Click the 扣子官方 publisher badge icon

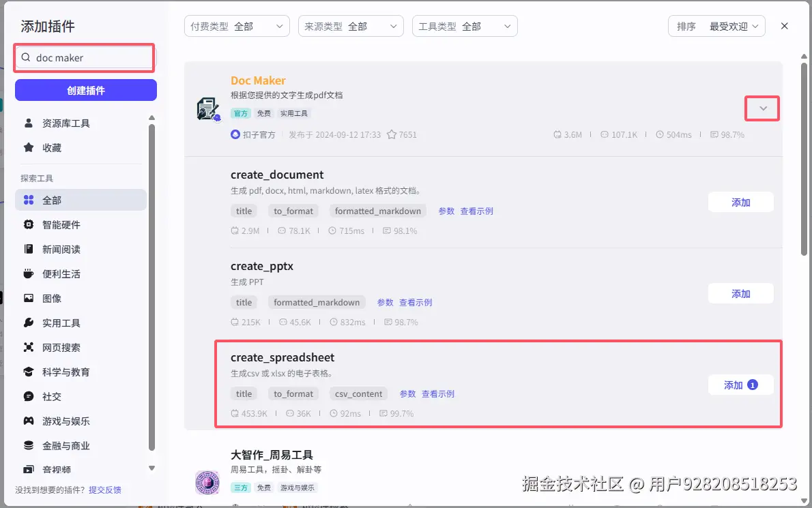point(235,134)
